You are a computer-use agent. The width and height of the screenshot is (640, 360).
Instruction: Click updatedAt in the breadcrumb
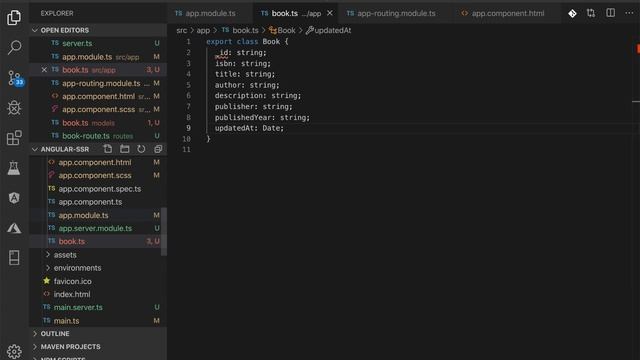pos(329,30)
